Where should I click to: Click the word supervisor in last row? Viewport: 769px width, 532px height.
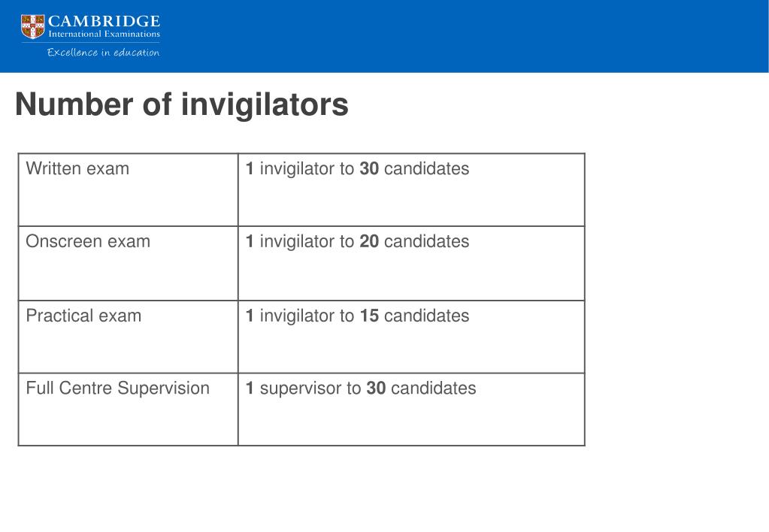(x=303, y=388)
